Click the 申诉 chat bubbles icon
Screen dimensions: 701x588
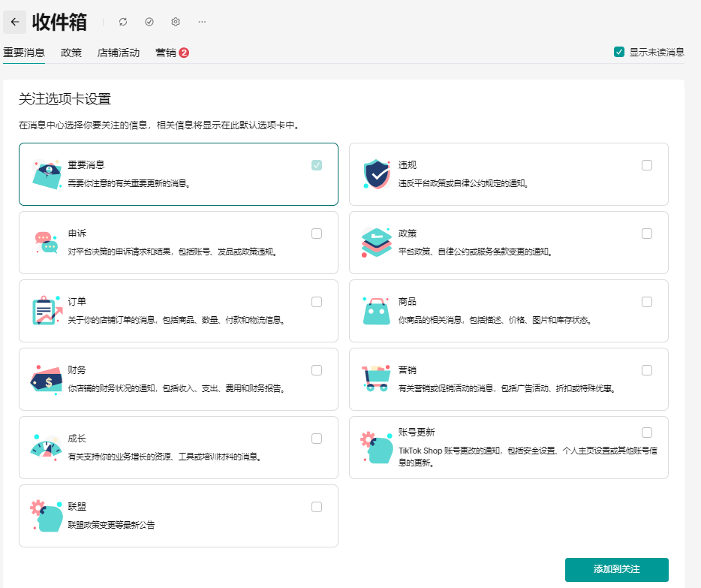pyautogui.click(x=47, y=243)
